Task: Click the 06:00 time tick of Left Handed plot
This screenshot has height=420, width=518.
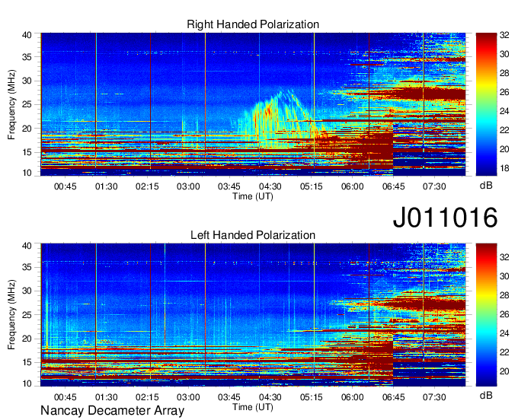Action: click(352, 397)
